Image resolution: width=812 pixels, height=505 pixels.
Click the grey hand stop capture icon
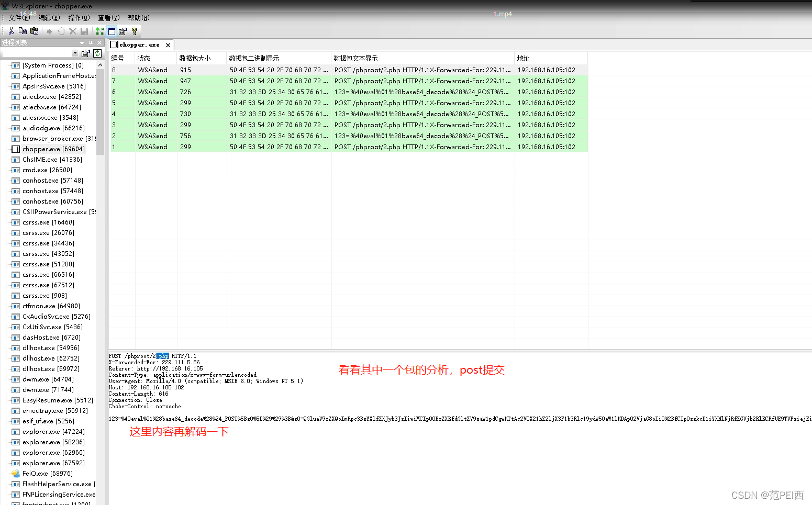[61, 31]
